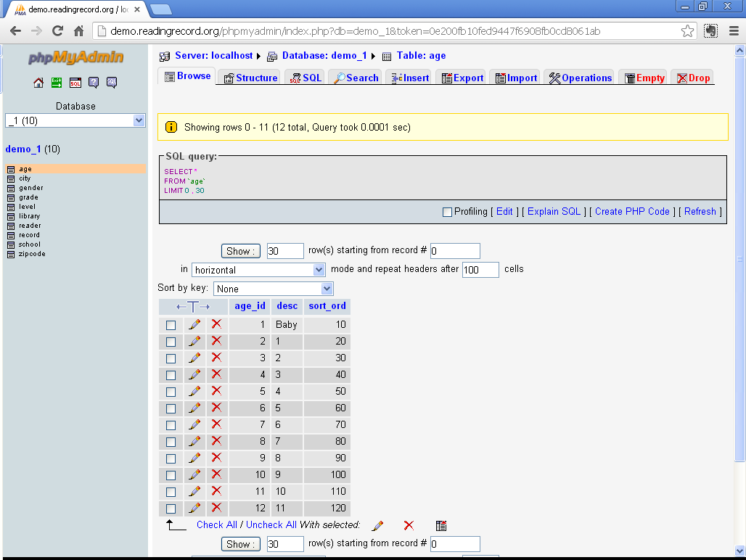This screenshot has width=746, height=560.
Task: Select the row checkbox for age_id 12
Action: (171, 508)
